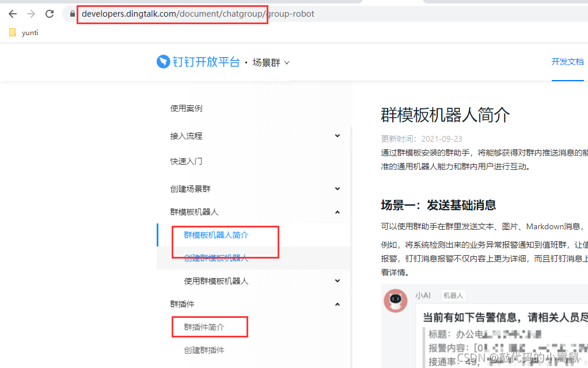The height and width of the screenshot is (368, 588).
Task: Open 快速入门 in the sidebar
Action: point(187,161)
